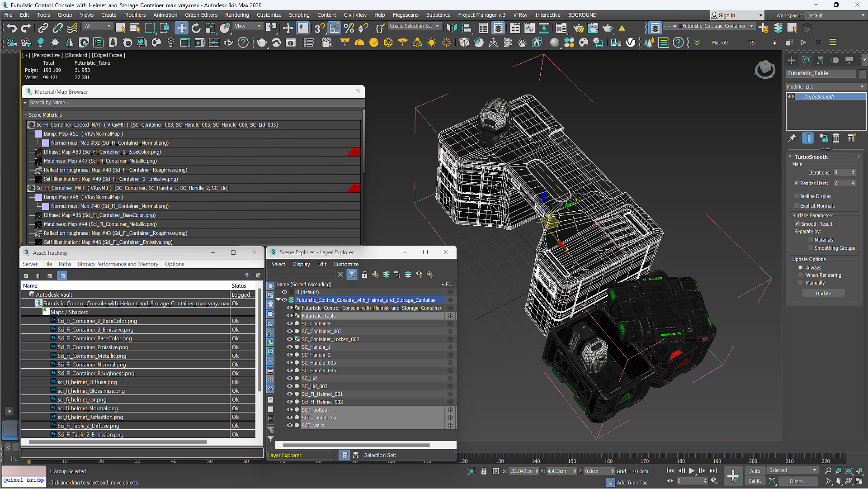Click the Pin Stack icon under modifier stack
This screenshot has height=489, width=868.
pyautogui.click(x=792, y=138)
